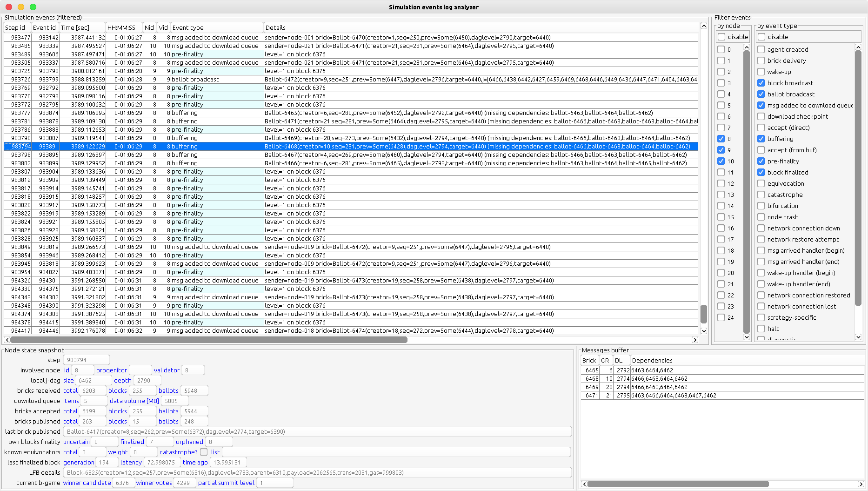Click the local j-dag size field 6462
Viewport: 868px width, 491px height.
(x=93, y=380)
